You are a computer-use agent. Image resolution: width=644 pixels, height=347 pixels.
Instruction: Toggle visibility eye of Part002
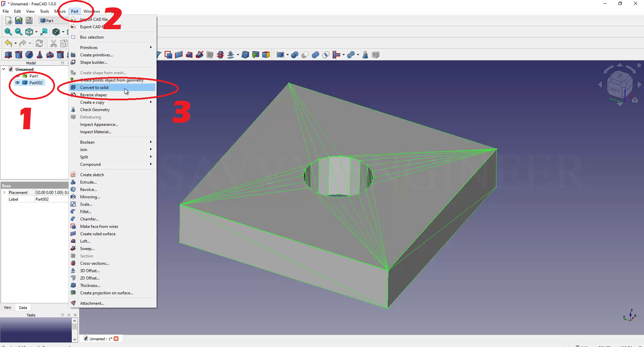coord(17,83)
